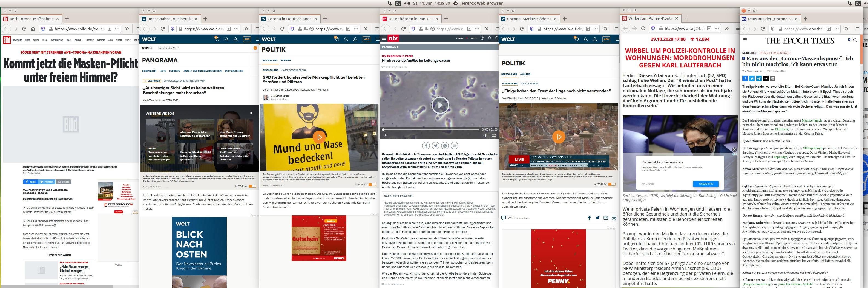
Task: Open user account icon in Jens Spahn Welt window
Action: (x=235, y=39)
